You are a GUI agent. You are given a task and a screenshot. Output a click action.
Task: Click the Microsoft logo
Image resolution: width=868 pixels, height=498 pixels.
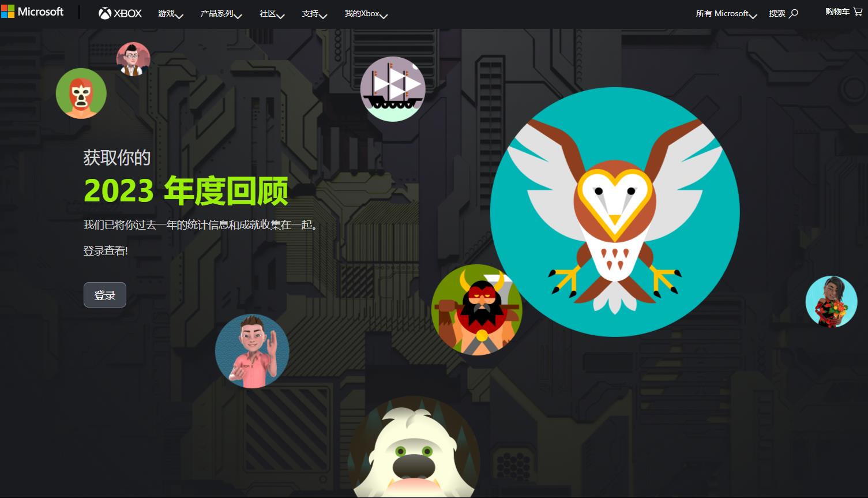click(32, 12)
